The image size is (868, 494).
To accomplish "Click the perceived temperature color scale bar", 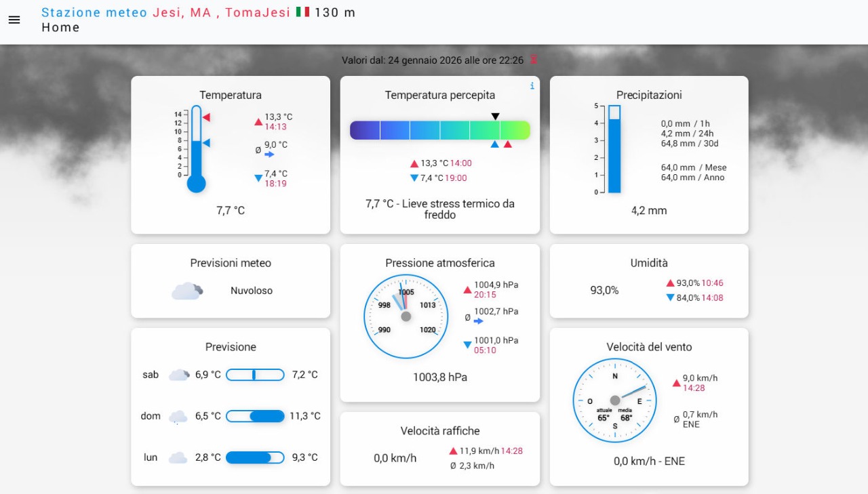I will (439, 130).
